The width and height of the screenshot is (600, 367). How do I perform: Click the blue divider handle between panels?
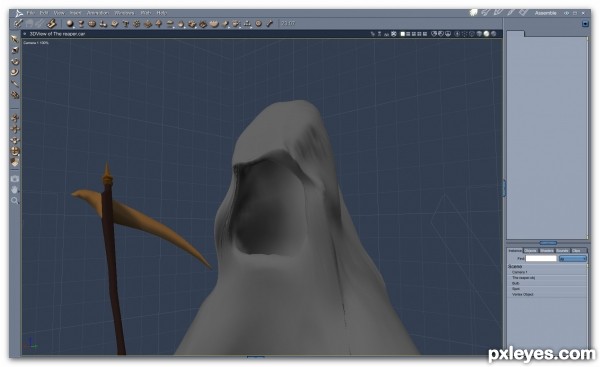point(548,243)
